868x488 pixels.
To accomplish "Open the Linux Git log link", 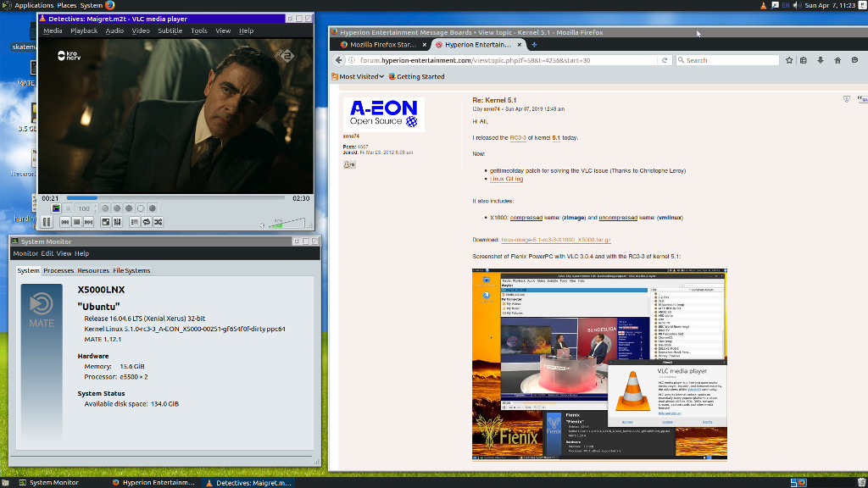I will pos(507,179).
